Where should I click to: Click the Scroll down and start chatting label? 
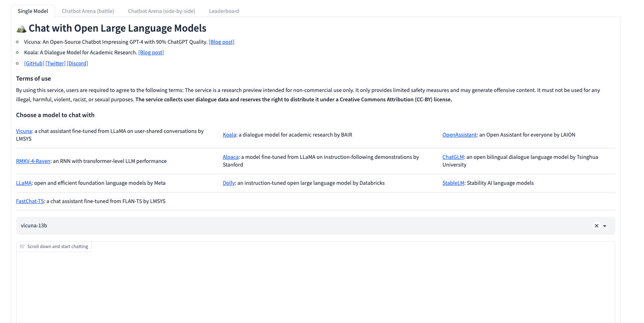click(x=58, y=246)
